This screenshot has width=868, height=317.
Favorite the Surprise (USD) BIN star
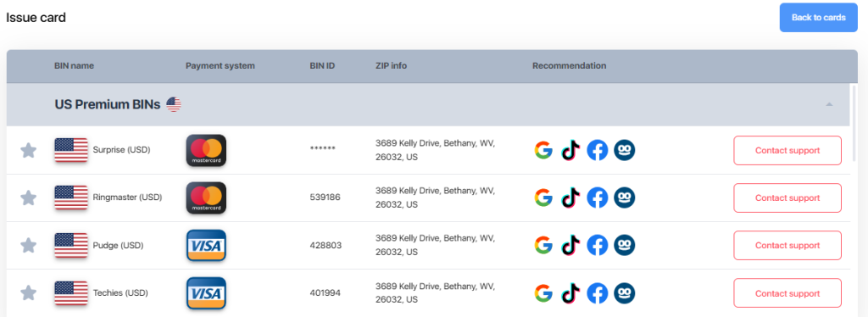(28, 150)
